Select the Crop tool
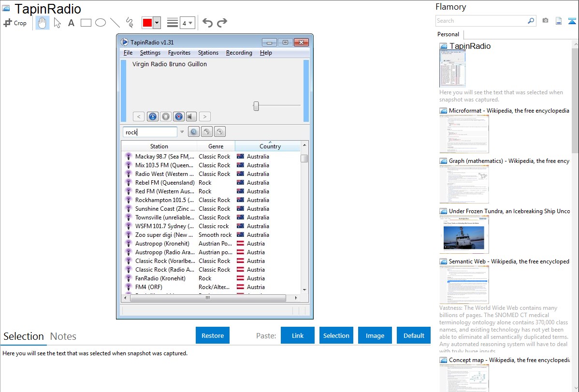 (x=15, y=23)
